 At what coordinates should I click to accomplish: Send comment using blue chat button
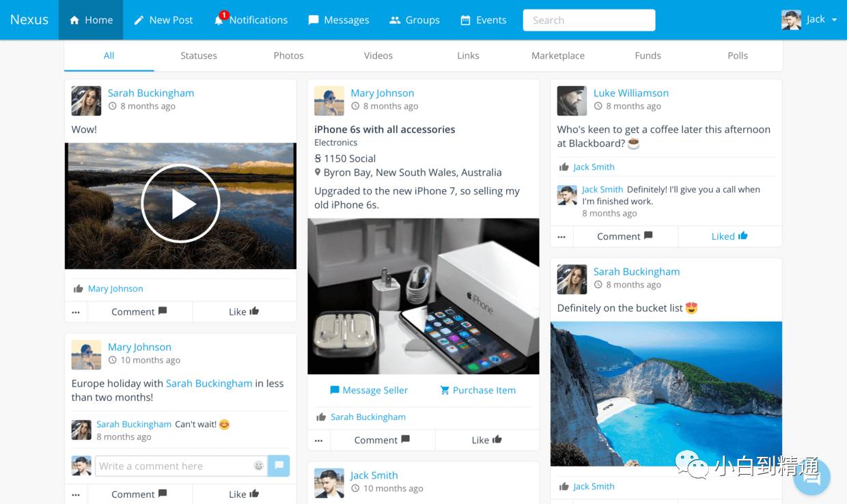(x=279, y=466)
